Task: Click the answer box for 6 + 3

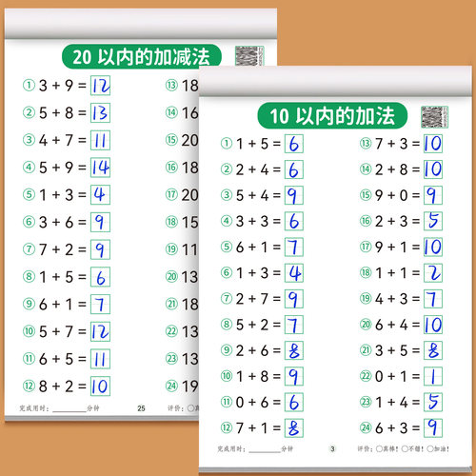Action: (x=433, y=428)
